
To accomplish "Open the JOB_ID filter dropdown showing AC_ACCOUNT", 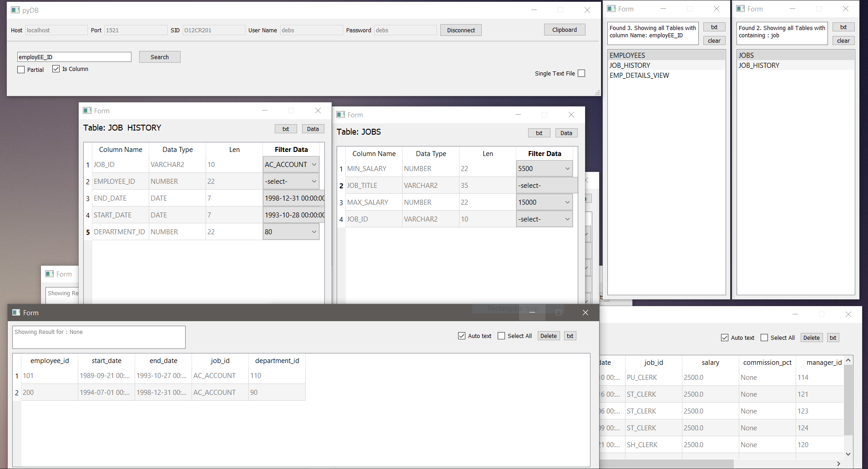I will [x=291, y=164].
